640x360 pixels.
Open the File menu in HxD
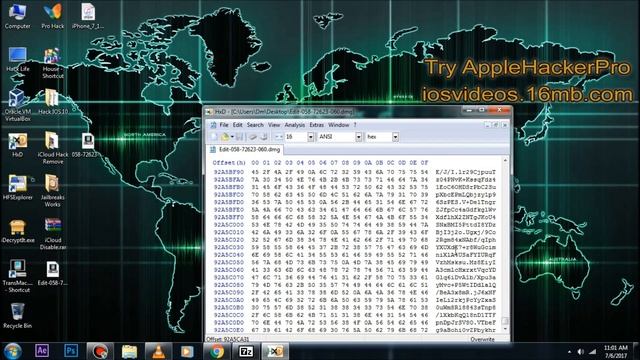click(x=224, y=125)
